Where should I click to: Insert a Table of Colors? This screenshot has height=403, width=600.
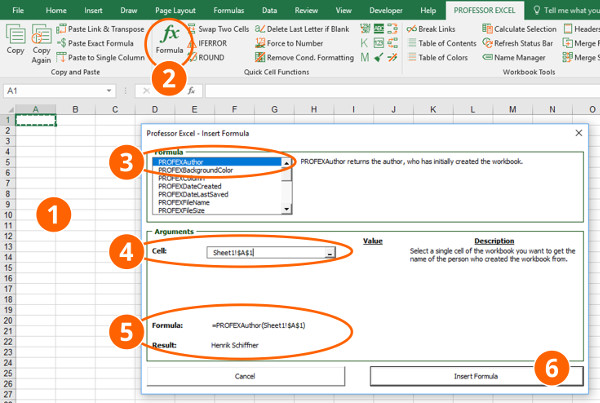point(438,58)
